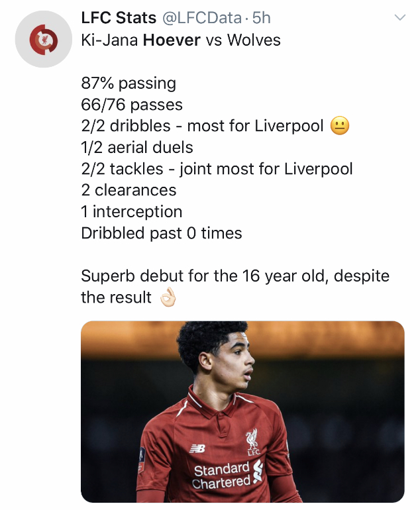Click the LFC Stats display name
The width and height of the screenshot is (420, 510).
pyautogui.click(x=120, y=18)
